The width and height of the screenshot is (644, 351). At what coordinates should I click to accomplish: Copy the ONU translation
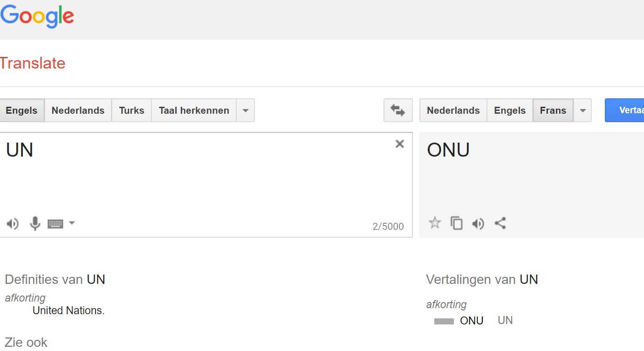click(457, 223)
